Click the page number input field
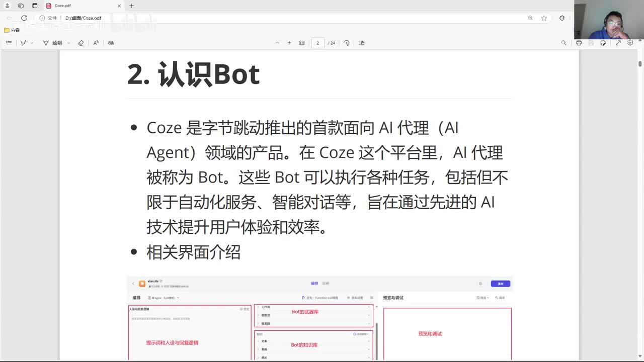Image resolution: width=644 pixels, height=362 pixels. 317,43
